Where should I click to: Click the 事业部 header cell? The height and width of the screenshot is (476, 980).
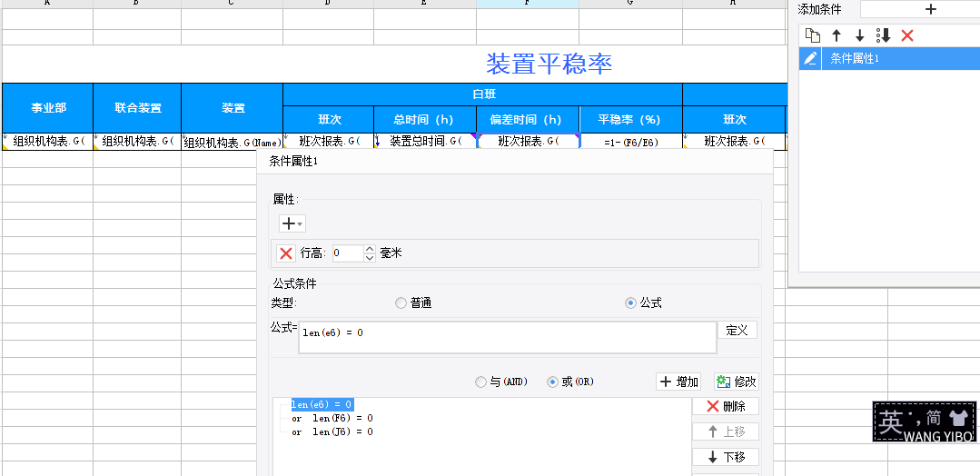[48, 107]
